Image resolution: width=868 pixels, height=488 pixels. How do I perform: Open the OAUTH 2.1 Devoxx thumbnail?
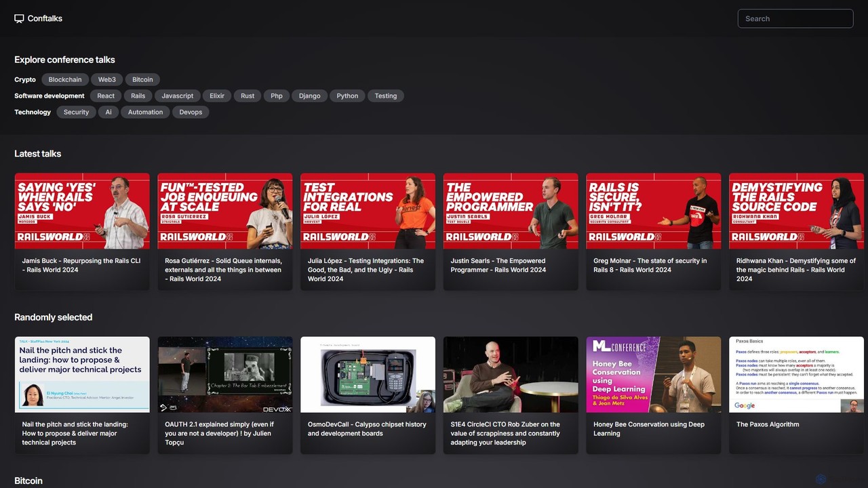pyautogui.click(x=225, y=375)
